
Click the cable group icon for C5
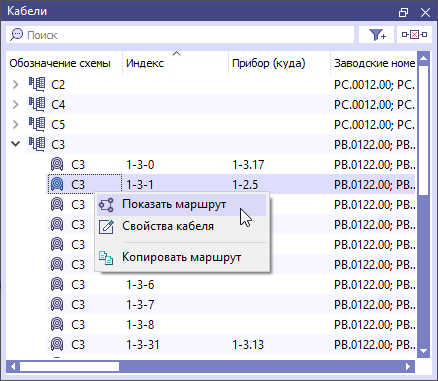coord(37,124)
